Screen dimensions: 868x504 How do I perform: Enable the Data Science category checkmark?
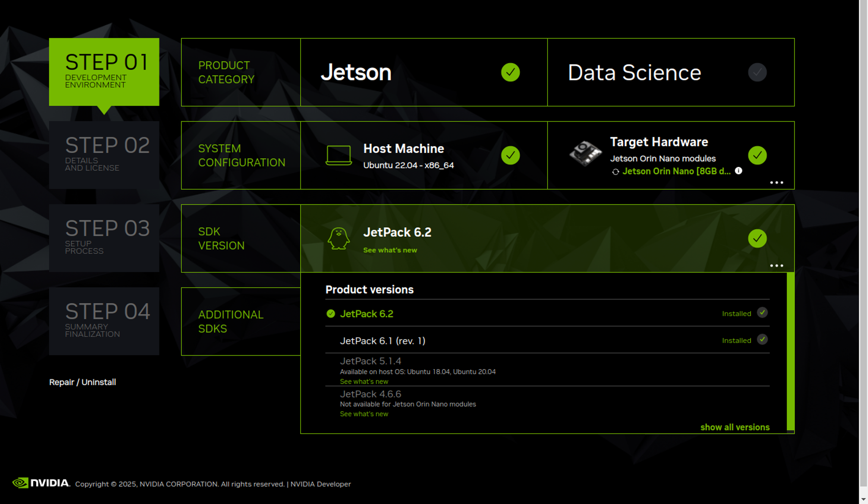tap(757, 72)
